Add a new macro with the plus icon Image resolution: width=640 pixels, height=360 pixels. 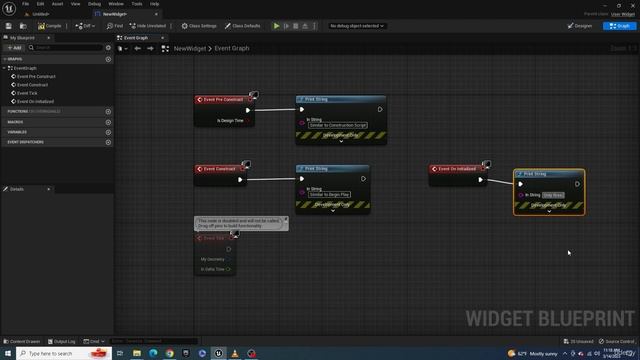click(x=108, y=122)
